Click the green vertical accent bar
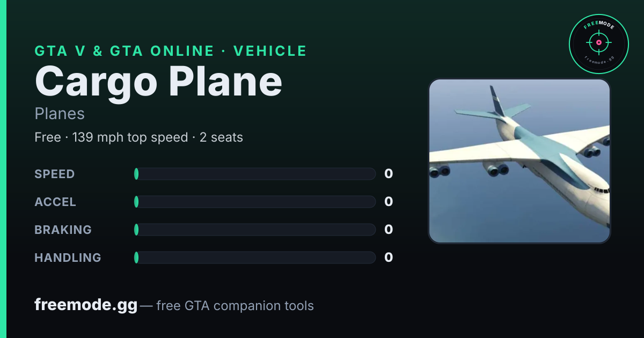This screenshot has width=644, height=338. click(x=3, y=169)
